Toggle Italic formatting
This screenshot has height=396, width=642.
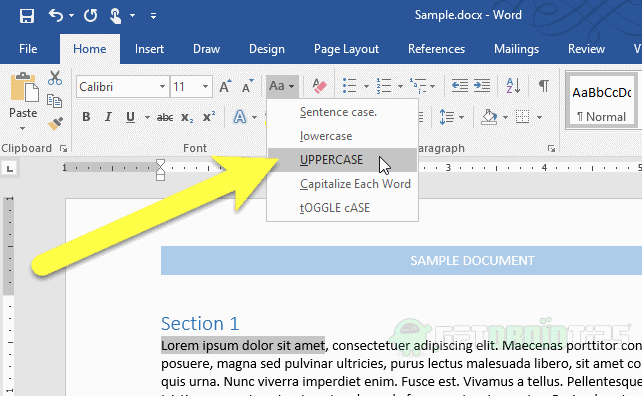pos(108,117)
